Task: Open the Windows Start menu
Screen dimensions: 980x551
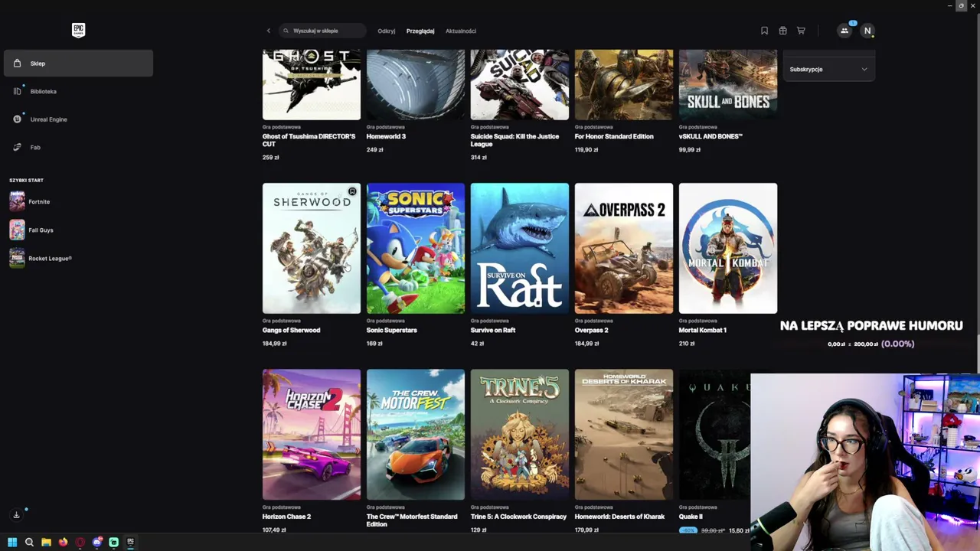Action: [x=12, y=542]
